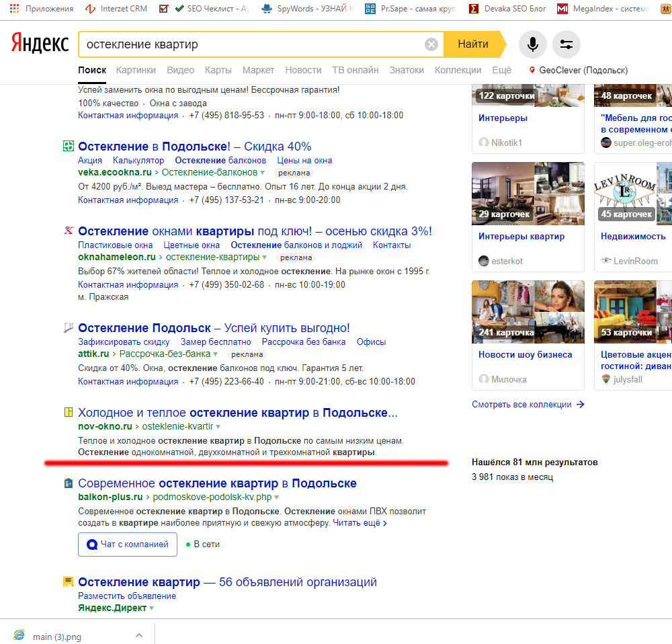Switch to Маркет tab
Screen dimensions: 672x644
coord(259,70)
